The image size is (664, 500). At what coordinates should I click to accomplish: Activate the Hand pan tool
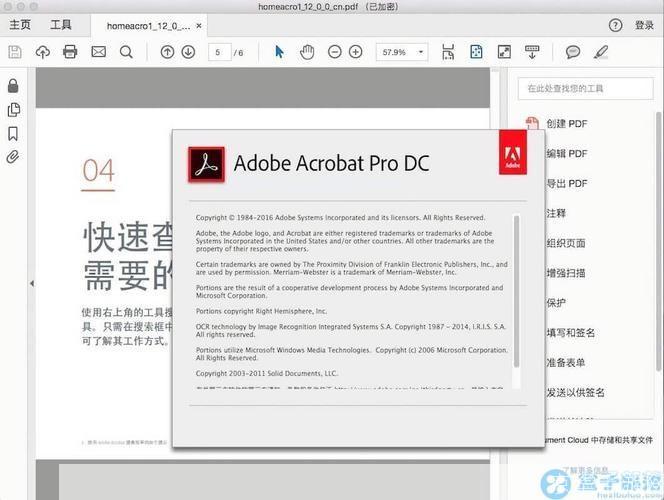pos(307,52)
